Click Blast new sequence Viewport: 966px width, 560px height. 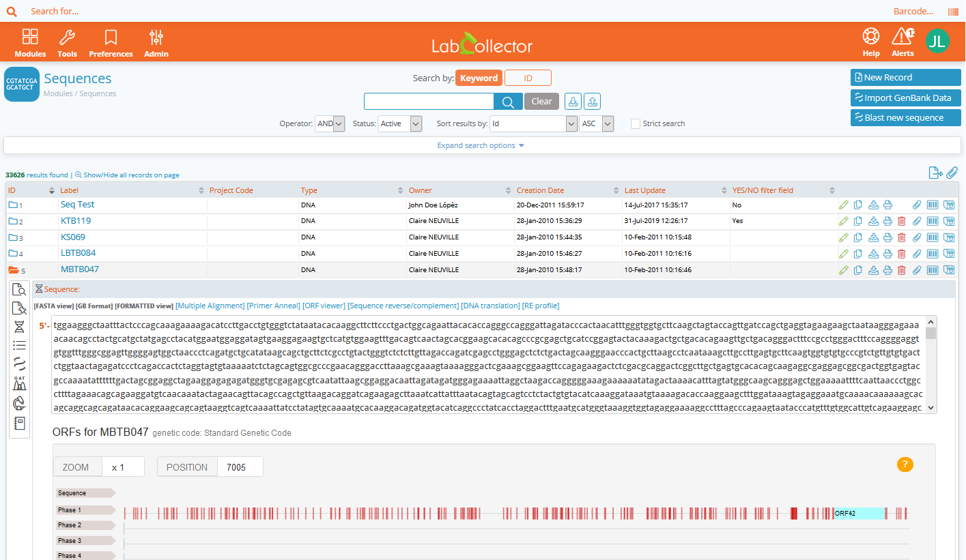[905, 117]
